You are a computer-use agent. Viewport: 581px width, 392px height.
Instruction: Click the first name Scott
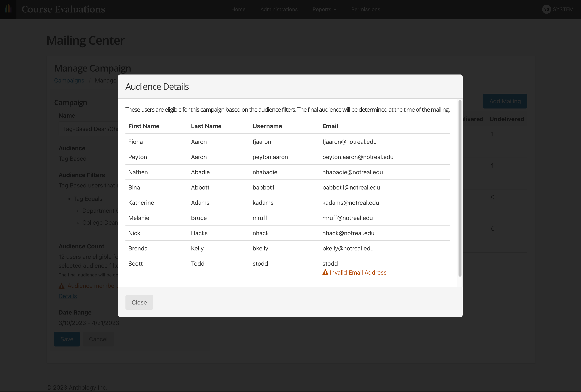[135, 264]
